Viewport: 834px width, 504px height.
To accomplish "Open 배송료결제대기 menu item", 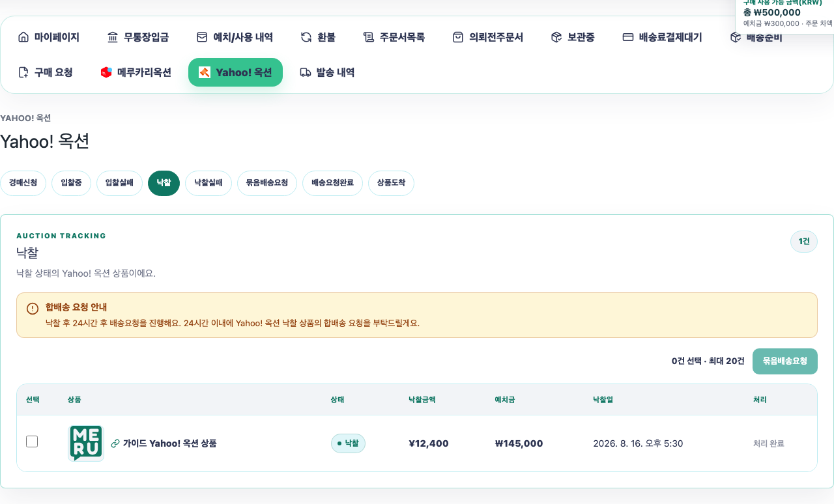I will point(662,37).
